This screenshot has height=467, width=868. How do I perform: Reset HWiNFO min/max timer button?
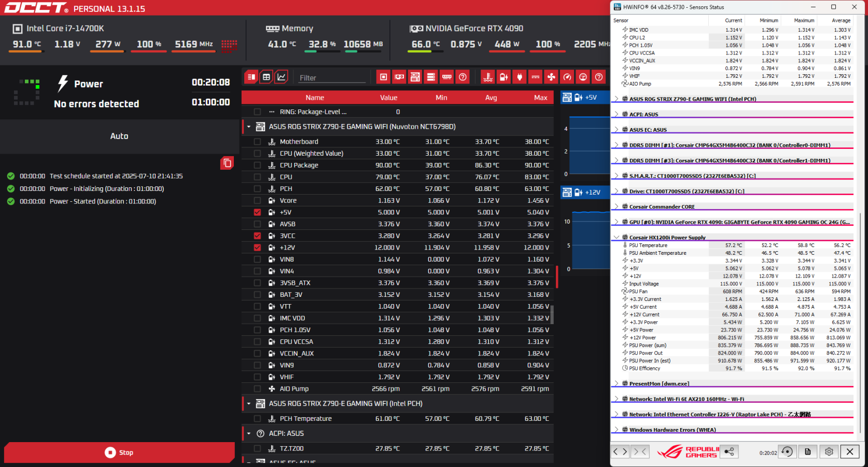coord(787,451)
